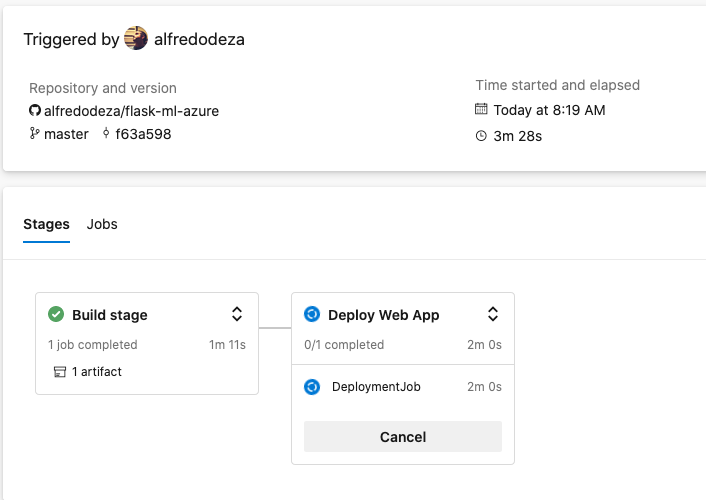
Task: Click the clock icon for elapsed time
Action: [x=481, y=136]
